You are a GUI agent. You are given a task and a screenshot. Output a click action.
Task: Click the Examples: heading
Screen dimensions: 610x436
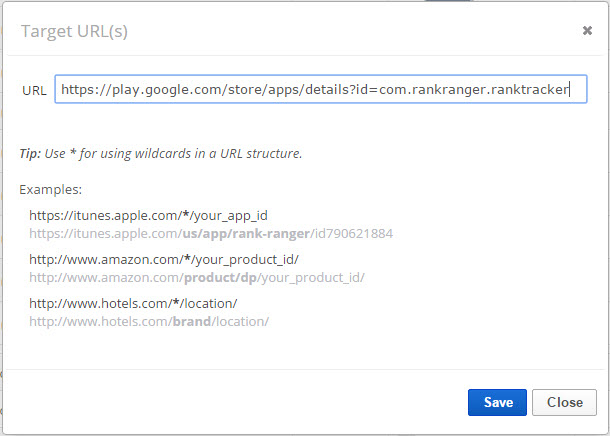tap(50, 189)
